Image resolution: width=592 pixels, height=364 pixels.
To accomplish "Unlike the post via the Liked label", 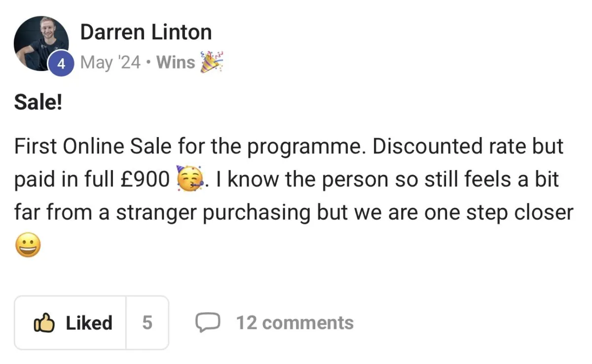I will (89, 323).
